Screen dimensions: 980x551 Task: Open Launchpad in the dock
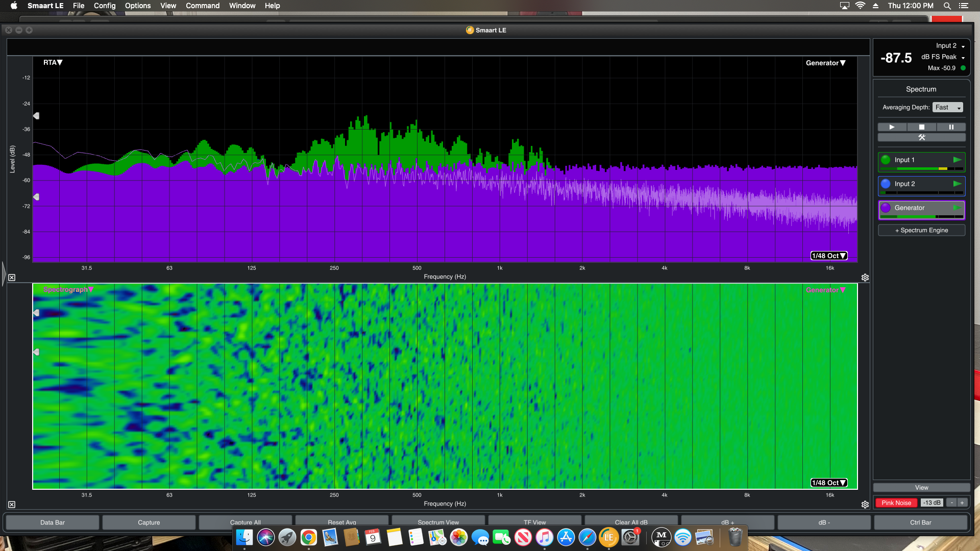pos(287,537)
